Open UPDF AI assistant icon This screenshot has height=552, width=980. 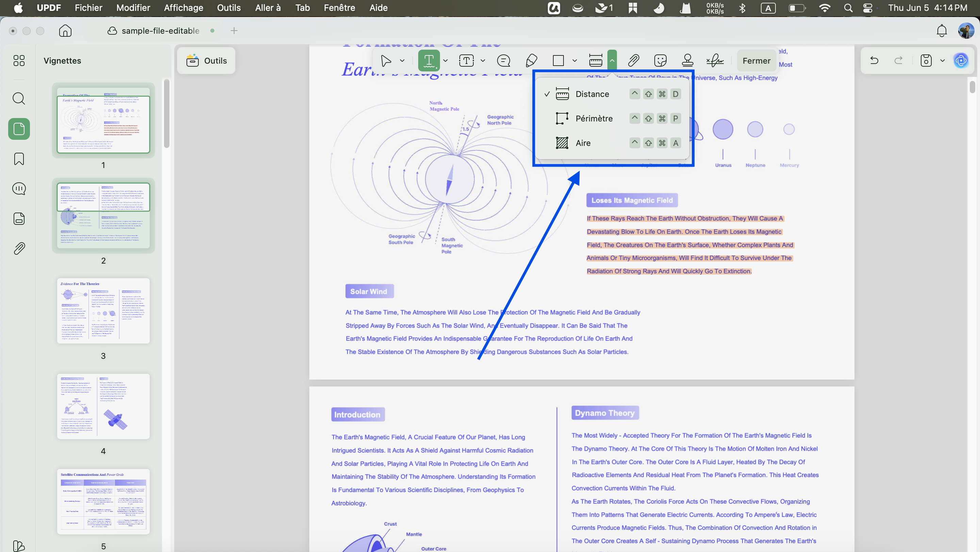tap(961, 61)
